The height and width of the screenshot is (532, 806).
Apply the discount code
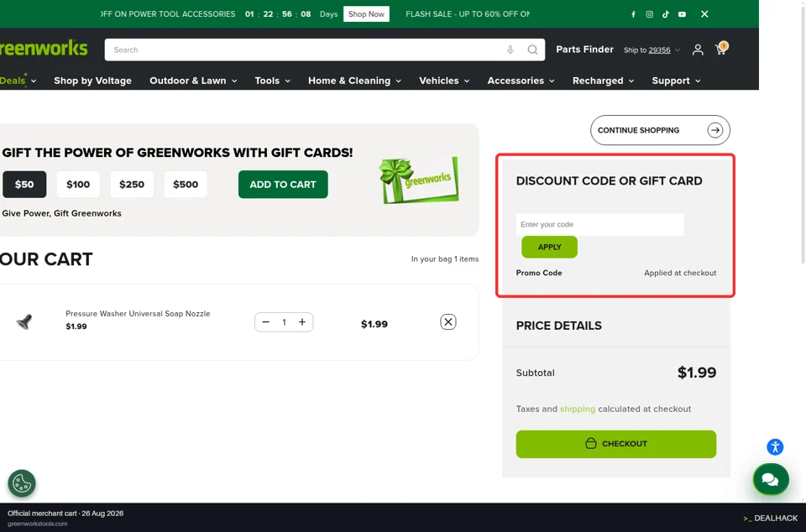(x=549, y=247)
